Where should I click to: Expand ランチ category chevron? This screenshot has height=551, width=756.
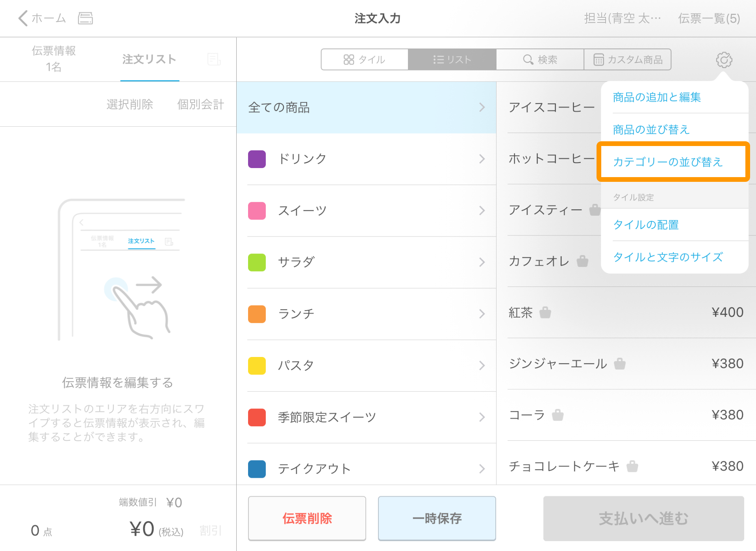[482, 314]
